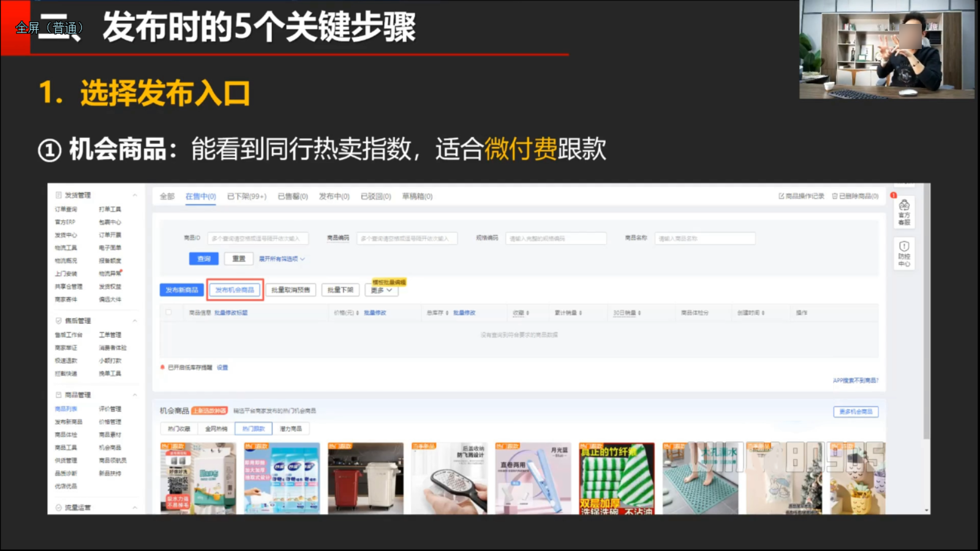This screenshot has width=980, height=551.
Task: Click the 发布机会商品 button
Action: pos(235,290)
